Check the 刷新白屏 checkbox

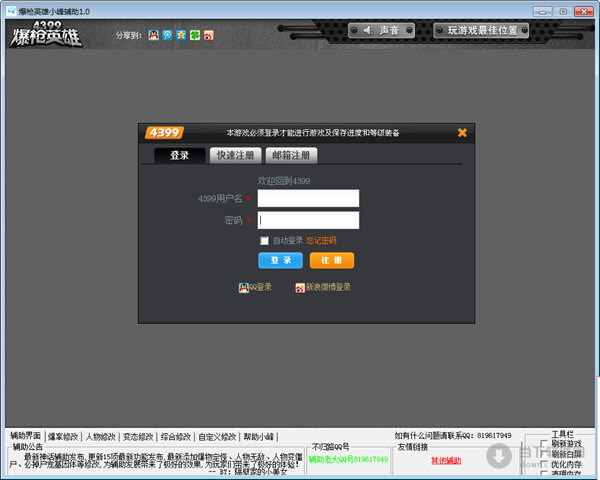(x=543, y=454)
